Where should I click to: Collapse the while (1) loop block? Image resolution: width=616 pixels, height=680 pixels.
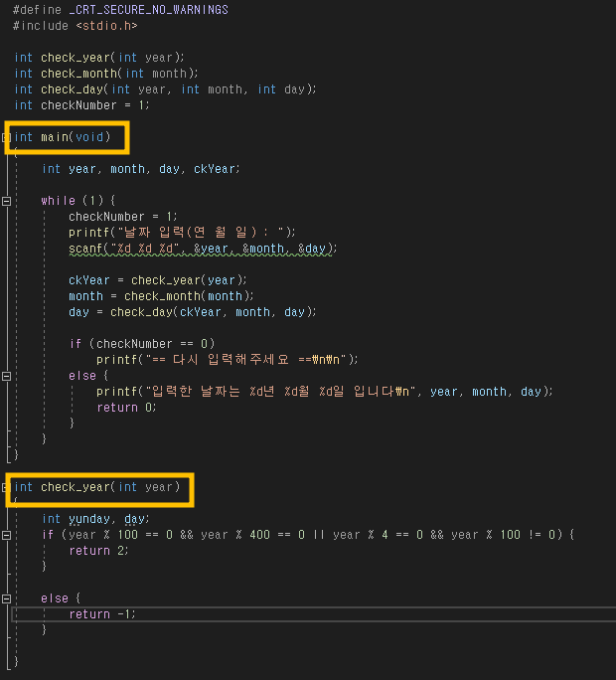(6, 201)
